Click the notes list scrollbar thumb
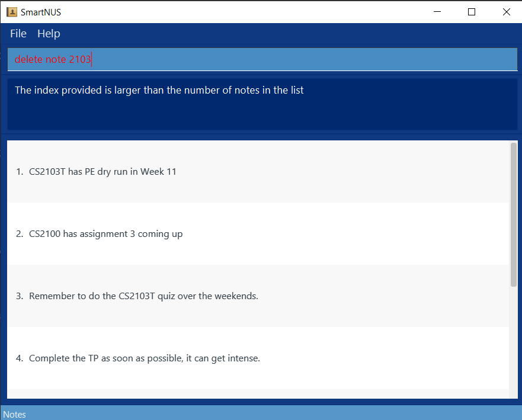The height and width of the screenshot is (420, 522). coord(513,213)
